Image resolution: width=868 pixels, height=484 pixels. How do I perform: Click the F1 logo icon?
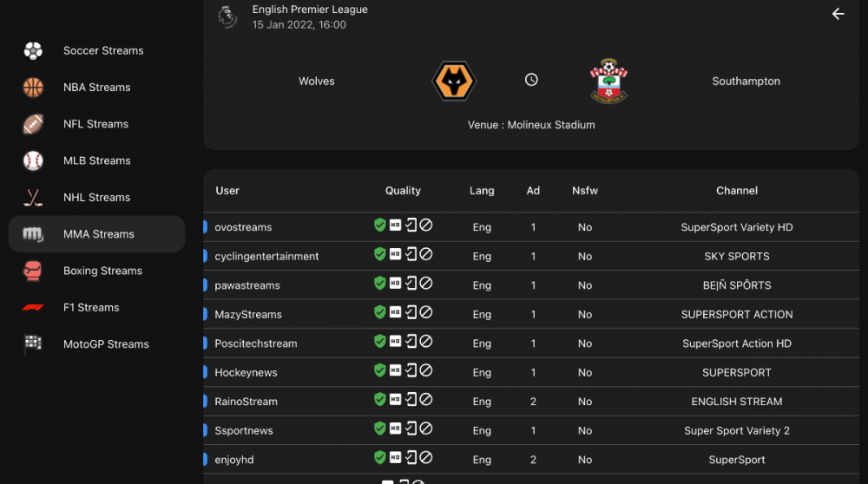tap(33, 308)
